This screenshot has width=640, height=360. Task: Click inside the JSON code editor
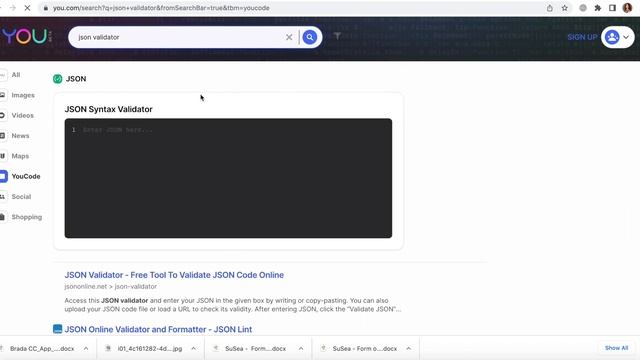point(228,178)
